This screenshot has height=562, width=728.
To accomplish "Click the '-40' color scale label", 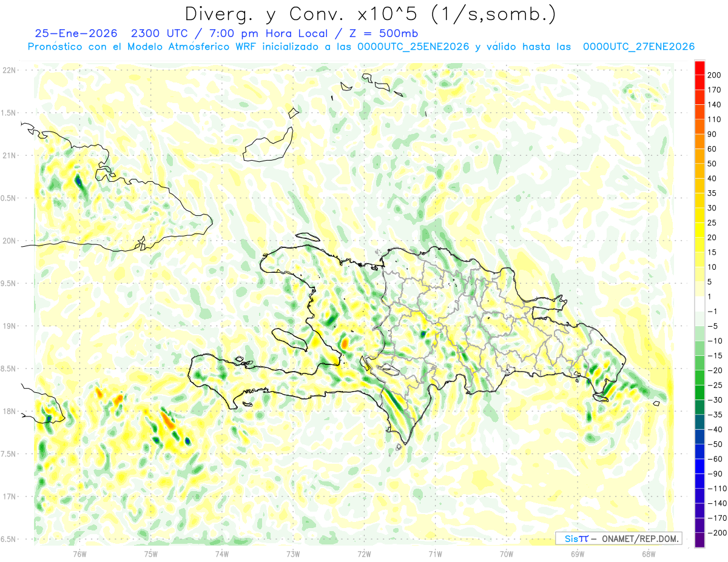I will 715,429.
